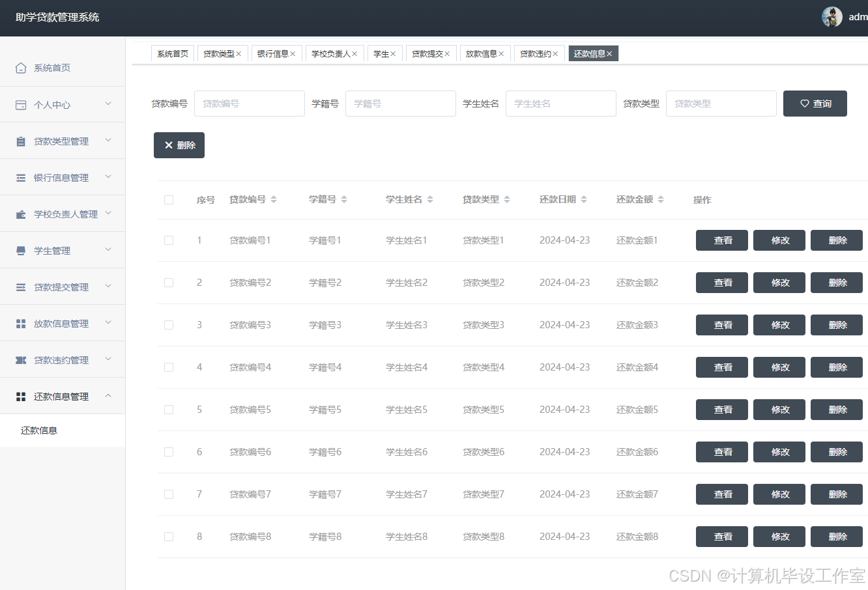Close the 学校负责人 tab with its X
The width and height of the screenshot is (868, 590).
pos(354,54)
